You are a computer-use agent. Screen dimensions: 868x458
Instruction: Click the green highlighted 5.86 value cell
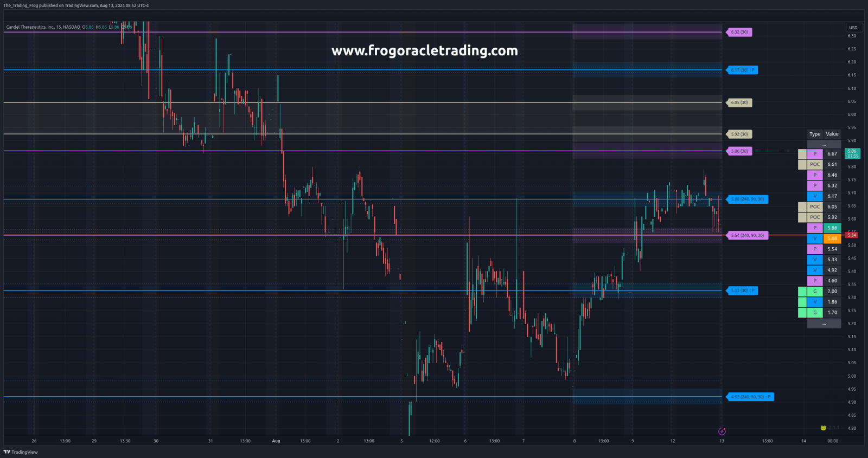[x=832, y=228]
